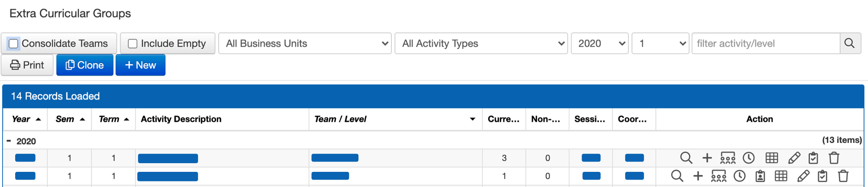Sort by the Activity Description column header

click(x=181, y=119)
